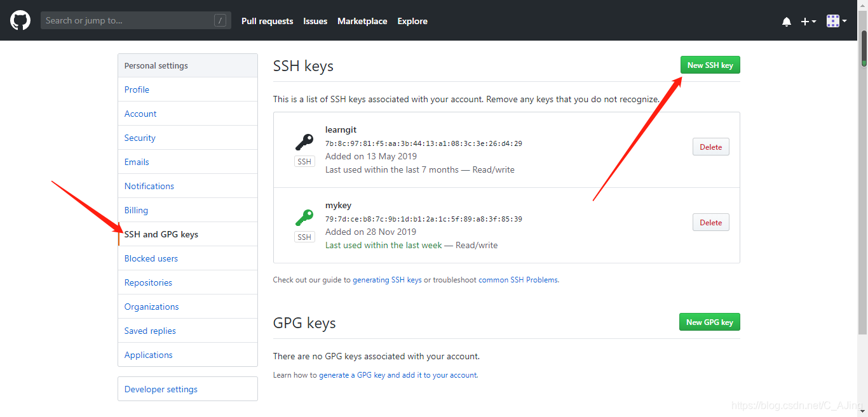Click the plus create icon in the header

[x=804, y=21]
